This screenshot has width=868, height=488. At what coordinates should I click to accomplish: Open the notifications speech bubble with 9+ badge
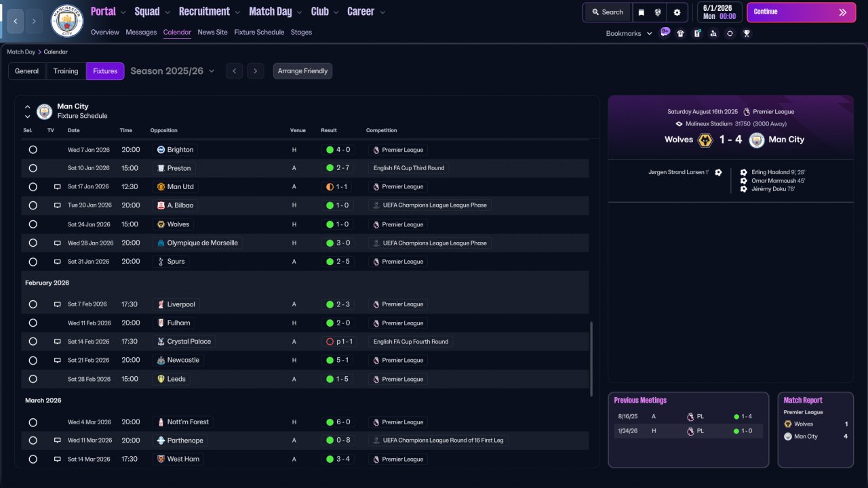coord(665,33)
